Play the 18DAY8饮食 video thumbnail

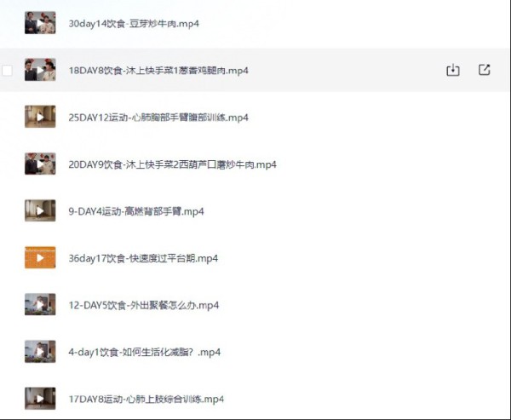coord(40,70)
